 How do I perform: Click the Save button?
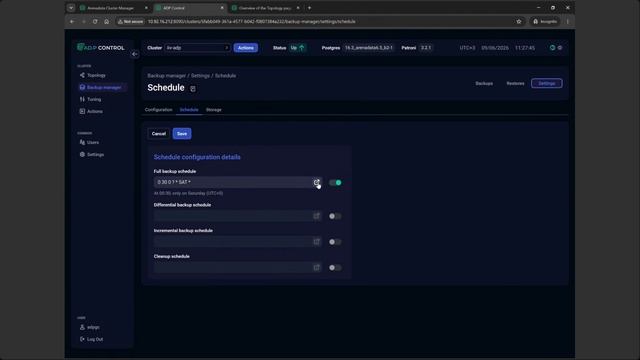click(x=182, y=133)
